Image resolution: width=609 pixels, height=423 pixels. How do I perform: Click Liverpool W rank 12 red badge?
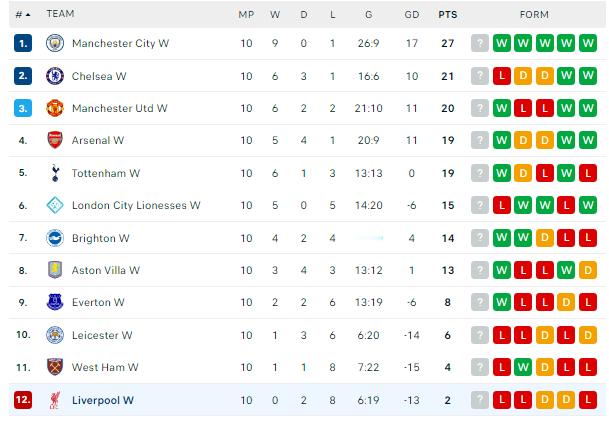[23, 400]
